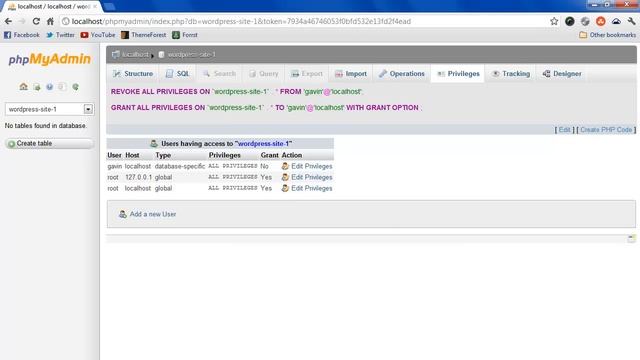Viewport: 640px width, 360px height.
Task: Open the SQL documentation icon in sidebar
Action: (x=62, y=87)
